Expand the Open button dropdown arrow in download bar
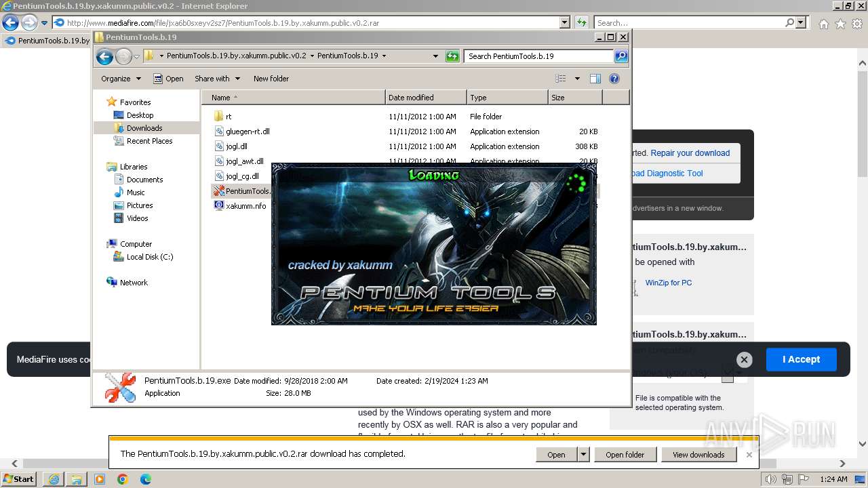The width and height of the screenshot is (868, 488). tap(583, 455)
